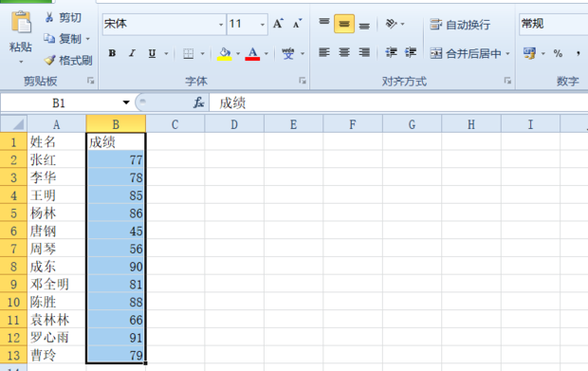Open the font color dropdown arrow

pos(266,54)
